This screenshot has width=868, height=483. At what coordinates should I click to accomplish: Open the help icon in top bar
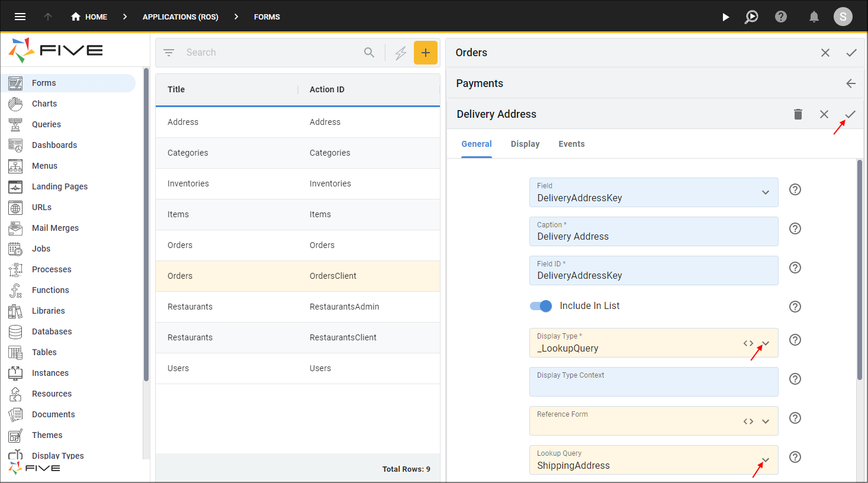click(x=781, y=17)
